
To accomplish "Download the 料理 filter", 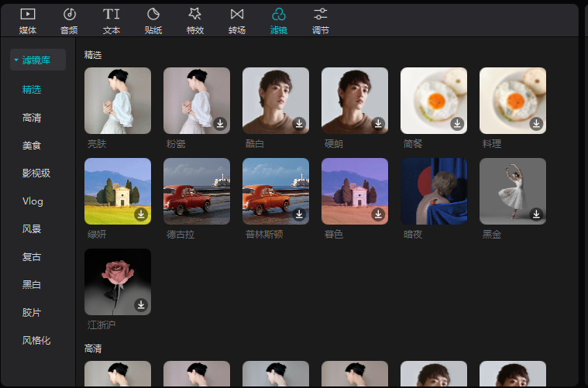I will [537, 123].
